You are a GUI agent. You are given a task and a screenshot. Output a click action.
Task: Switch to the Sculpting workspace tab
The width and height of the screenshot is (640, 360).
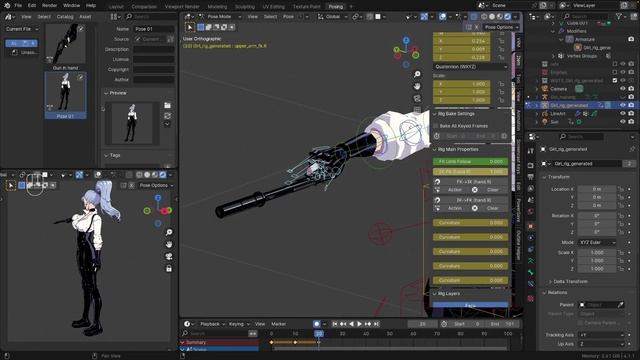[x=244, y=7]
